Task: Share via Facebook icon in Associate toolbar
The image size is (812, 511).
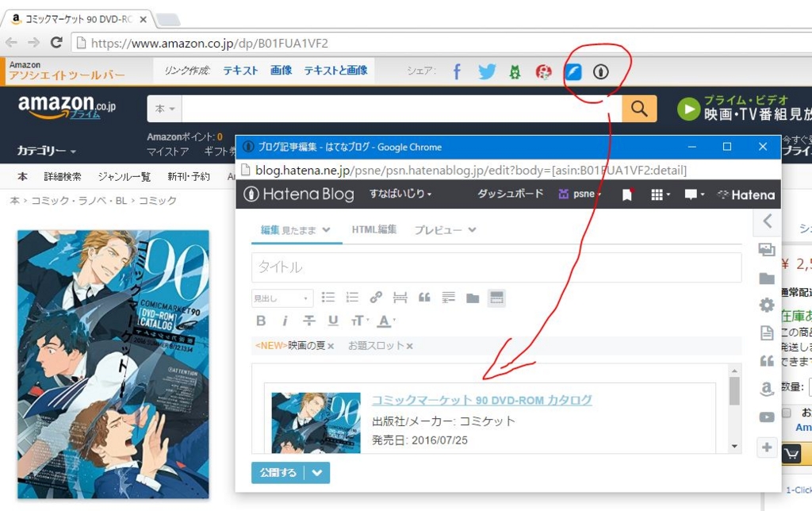Action: tap(456, 71)
